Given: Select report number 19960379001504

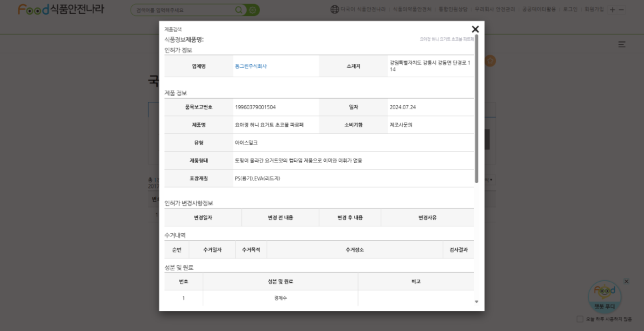Looking at the screenshot, I should [x=255, y=107].
